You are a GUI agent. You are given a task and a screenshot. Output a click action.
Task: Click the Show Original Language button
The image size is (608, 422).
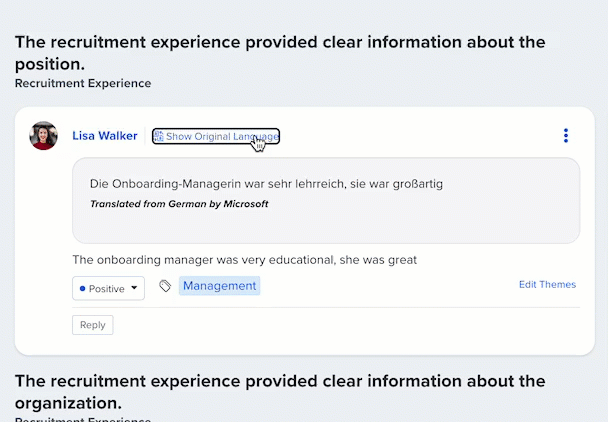[216, 136]
